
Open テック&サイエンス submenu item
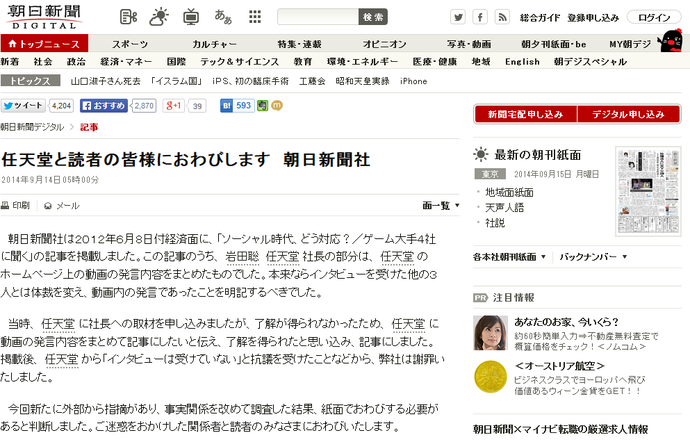coord(239,62)
